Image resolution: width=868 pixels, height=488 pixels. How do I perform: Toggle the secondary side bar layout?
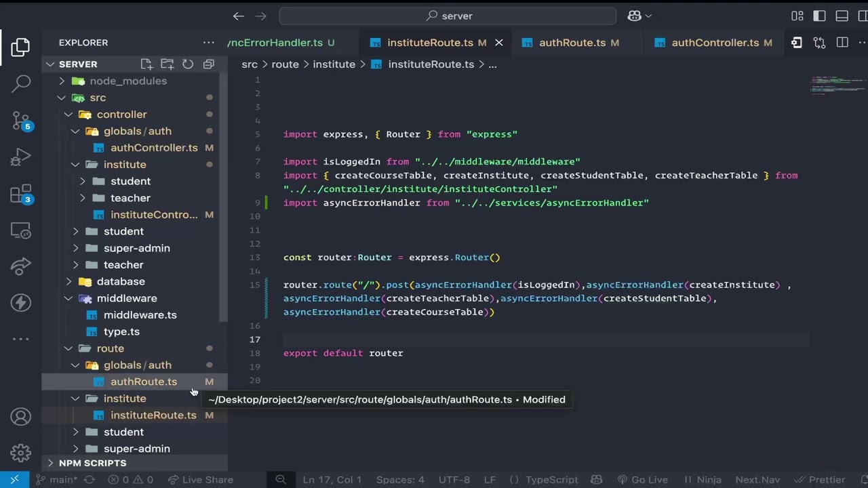tap(863, 16)
